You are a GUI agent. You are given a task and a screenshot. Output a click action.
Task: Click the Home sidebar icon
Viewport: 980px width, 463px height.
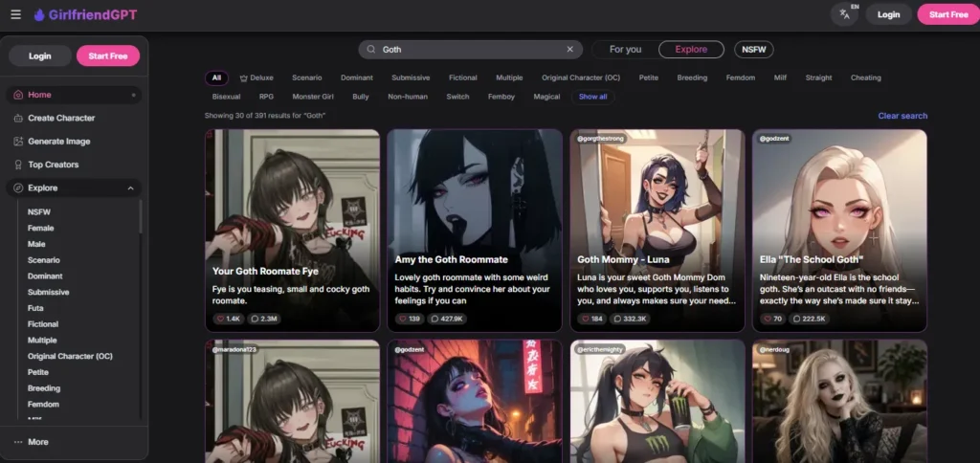coord(18,95)
